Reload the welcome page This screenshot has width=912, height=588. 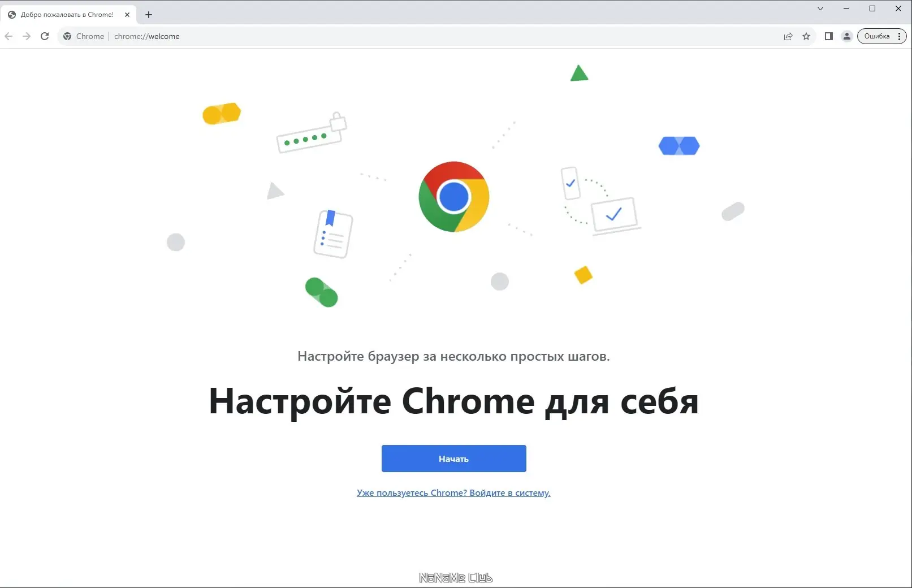click(45, 36)
